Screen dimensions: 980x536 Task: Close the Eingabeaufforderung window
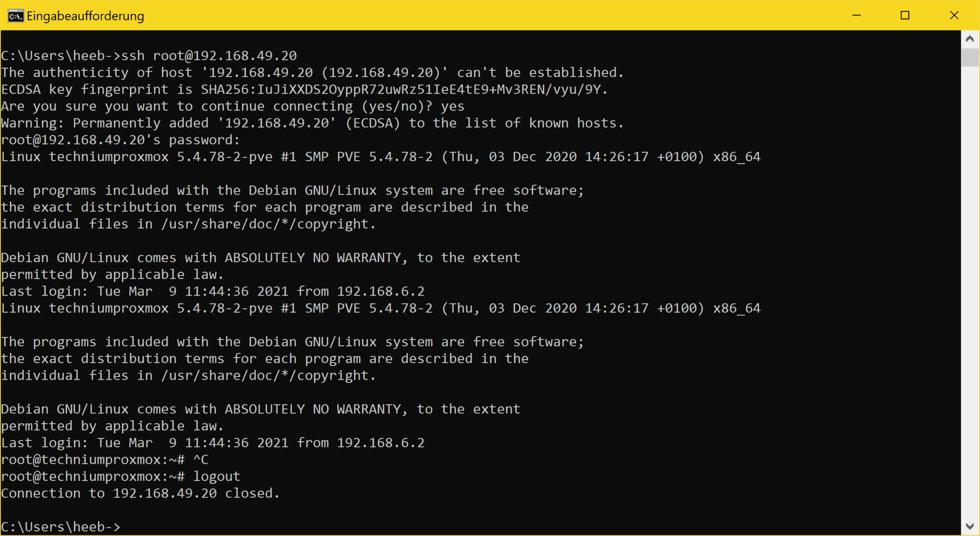pos(954,15)
